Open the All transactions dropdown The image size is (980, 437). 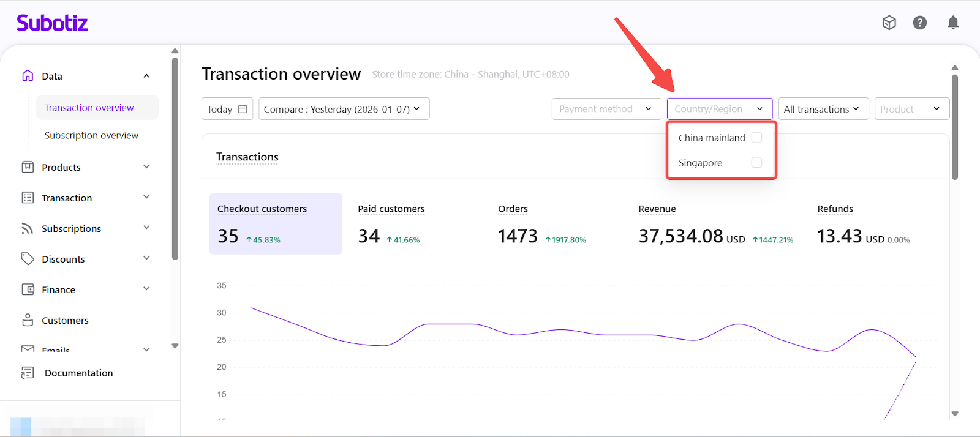823,109
